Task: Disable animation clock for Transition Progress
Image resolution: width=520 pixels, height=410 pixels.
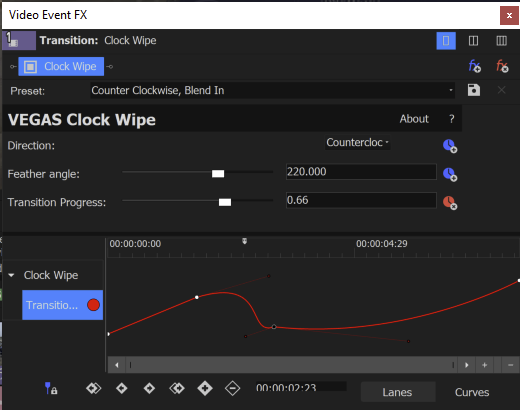Action: click(450, 203)
